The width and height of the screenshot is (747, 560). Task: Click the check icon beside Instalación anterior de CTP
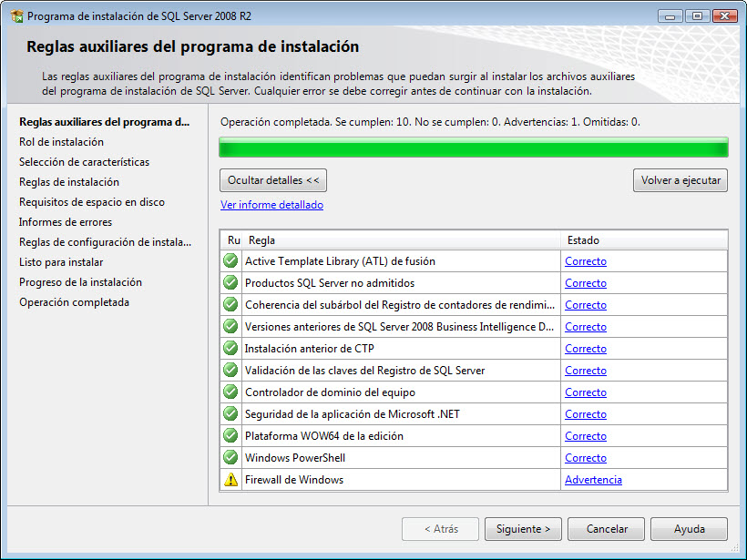click(x=230, y=349)
